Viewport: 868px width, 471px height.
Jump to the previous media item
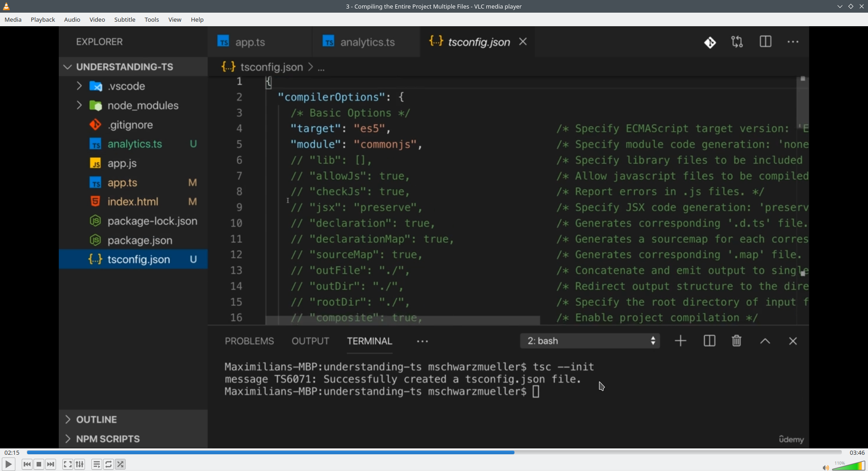[27, 464]
